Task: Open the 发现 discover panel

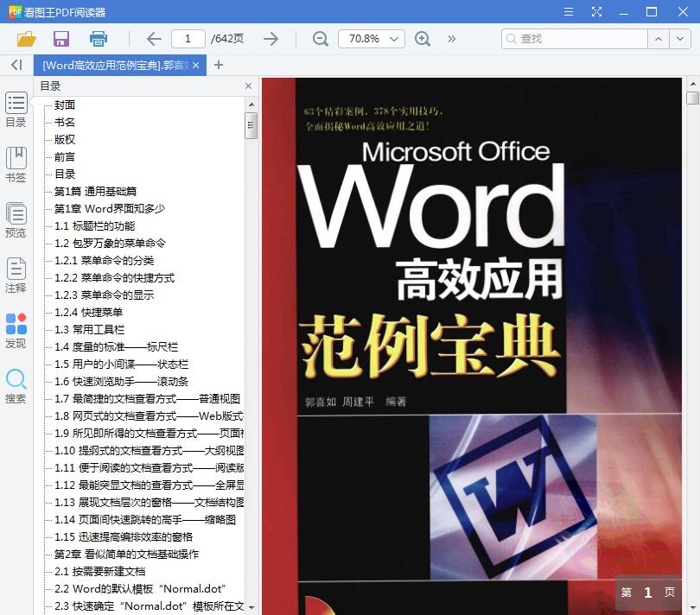Action: (x=16, y=331)
